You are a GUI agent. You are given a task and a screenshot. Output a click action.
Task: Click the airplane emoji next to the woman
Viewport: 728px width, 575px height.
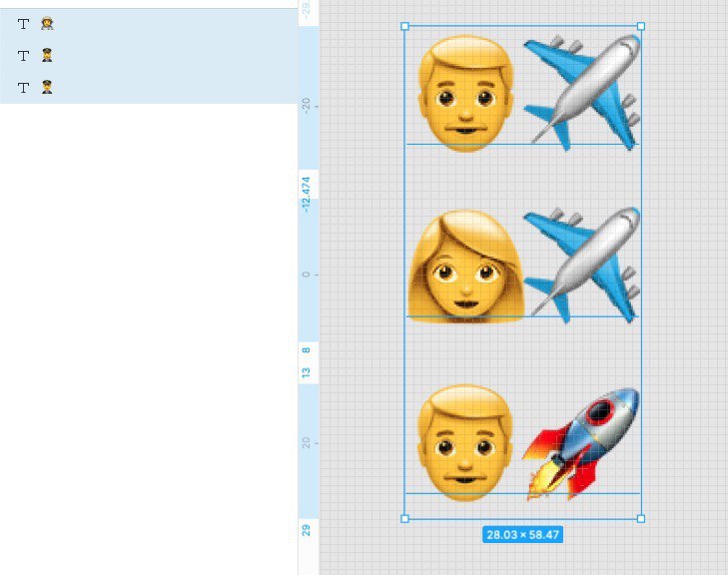(x=582, y=265)
